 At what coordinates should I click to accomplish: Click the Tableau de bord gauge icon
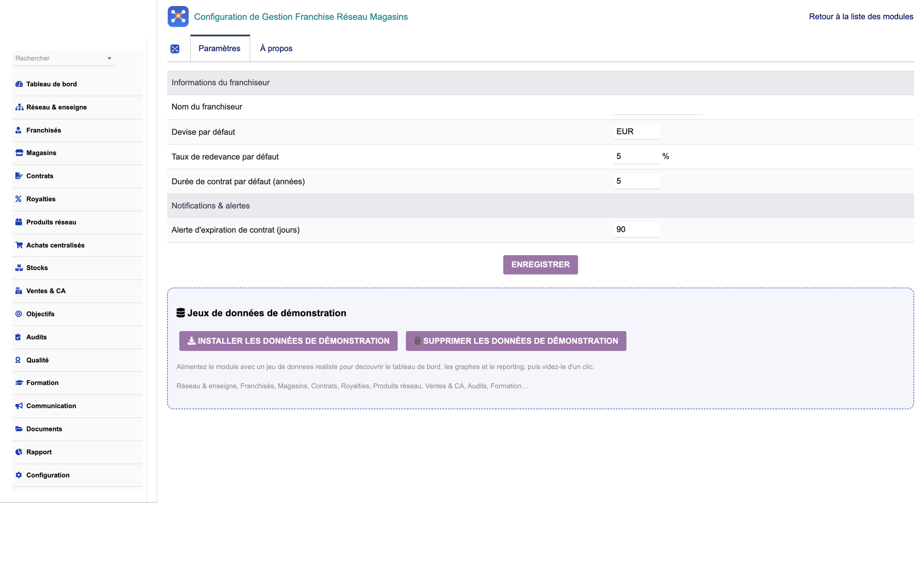point(19,84)
